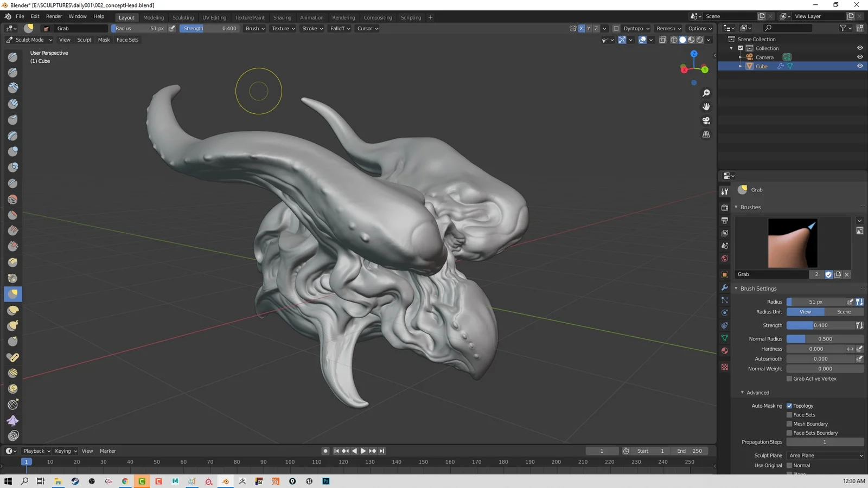Select the Snake Hook sculpt tool
868x488 pixels.
[12, 325]
